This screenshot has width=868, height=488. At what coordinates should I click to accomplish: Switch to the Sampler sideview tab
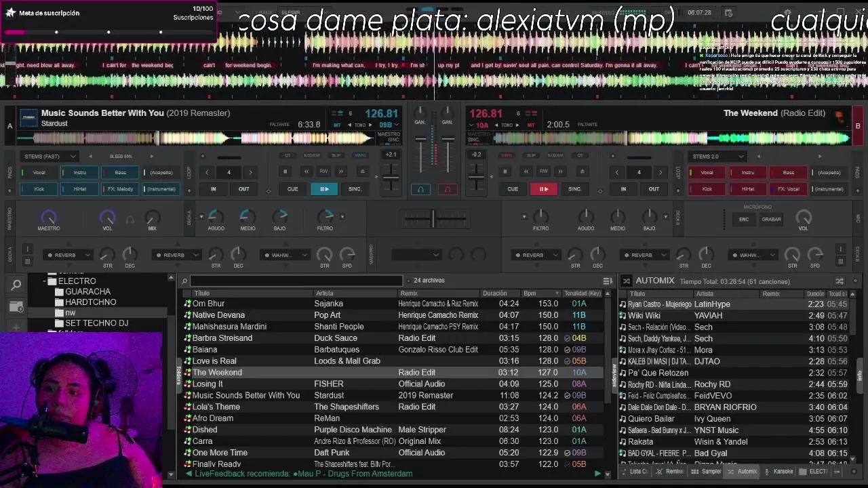[x=707, y=472]
